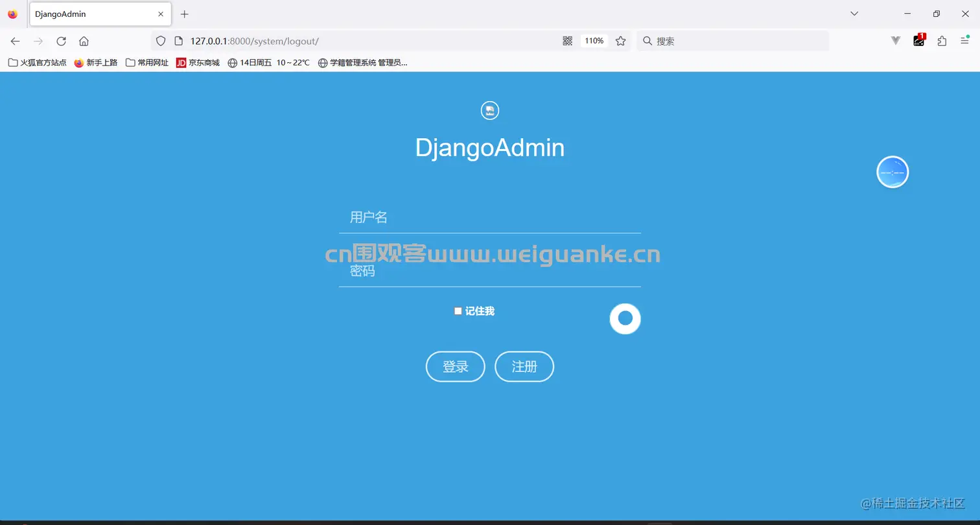Restore down the Firefox window
Screen dimensions: 980x525
click(x=936, y=14)
